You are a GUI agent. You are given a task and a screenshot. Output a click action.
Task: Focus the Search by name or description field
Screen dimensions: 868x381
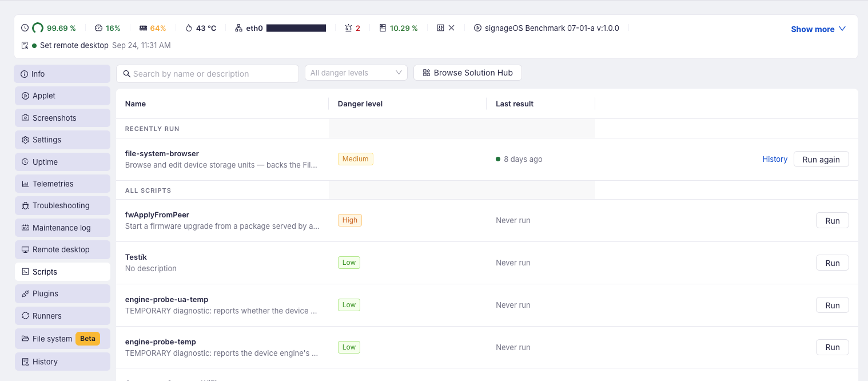tap(208, 74)
